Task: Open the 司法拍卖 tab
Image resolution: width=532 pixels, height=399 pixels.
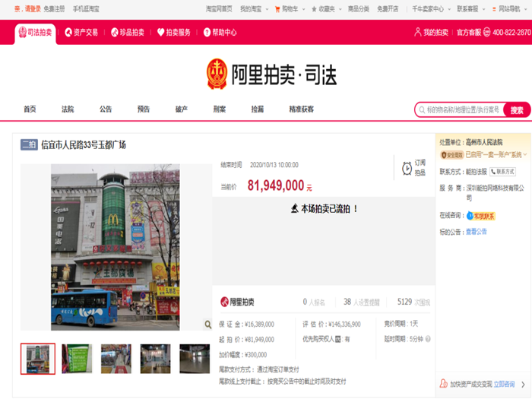Action: [35, 33]
